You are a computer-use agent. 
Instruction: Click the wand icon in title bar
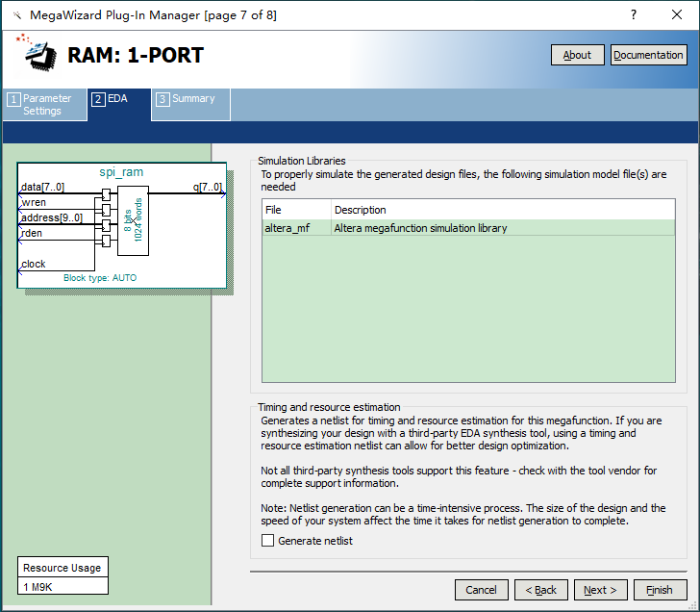pos(16,15)
